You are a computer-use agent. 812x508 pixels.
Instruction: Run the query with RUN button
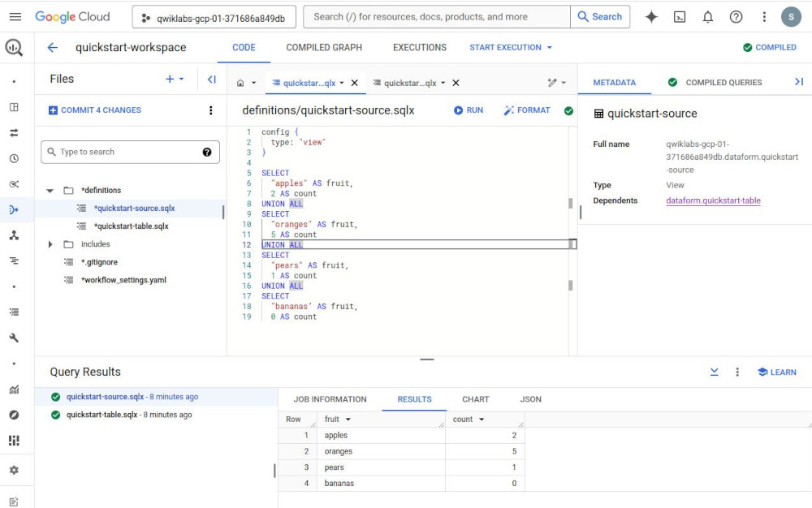tap(469, 110)
